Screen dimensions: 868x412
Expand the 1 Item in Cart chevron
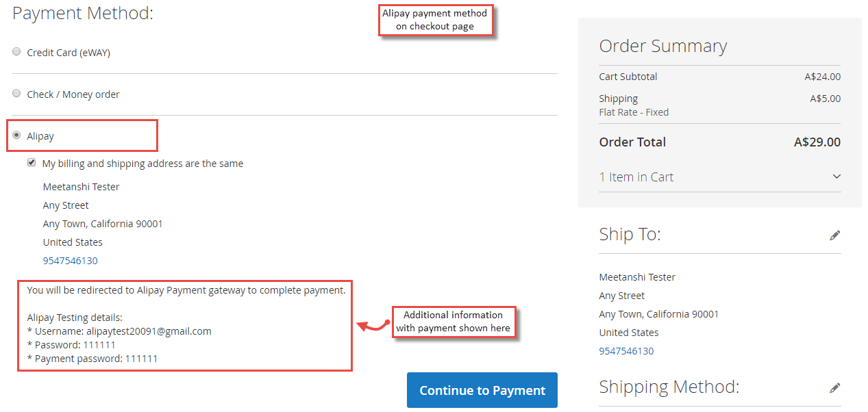[836, 177]
